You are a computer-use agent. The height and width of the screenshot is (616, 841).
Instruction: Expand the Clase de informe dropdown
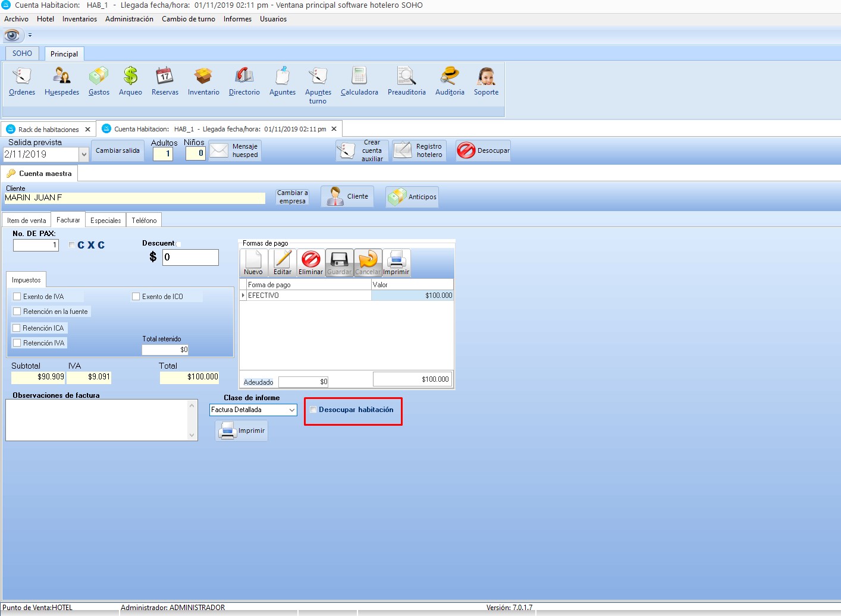coord(292,410)
